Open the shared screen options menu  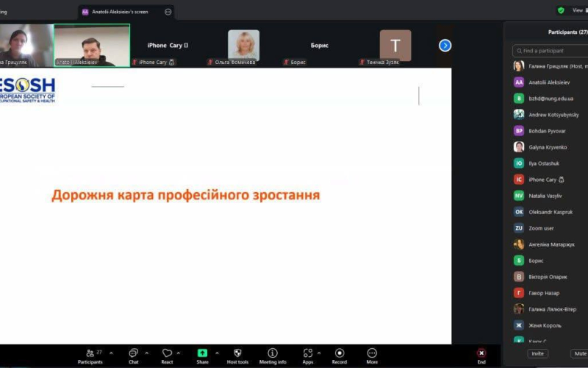click(x=168, y=12)
